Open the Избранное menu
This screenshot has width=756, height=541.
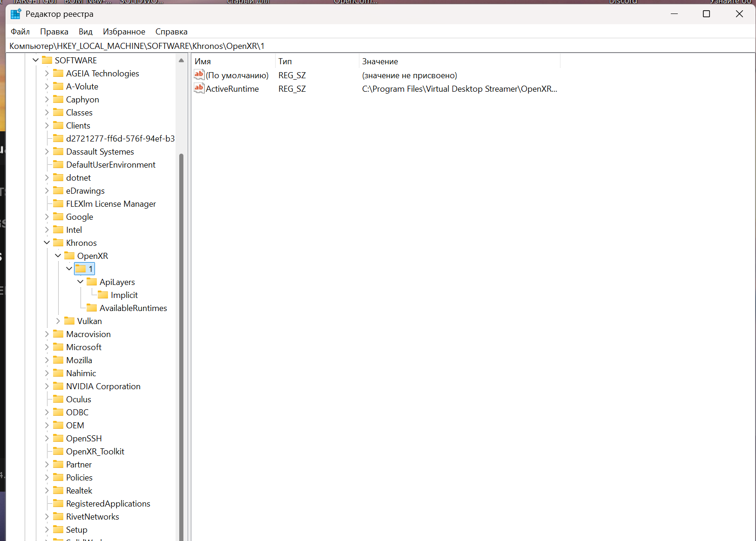coord(124,32)
